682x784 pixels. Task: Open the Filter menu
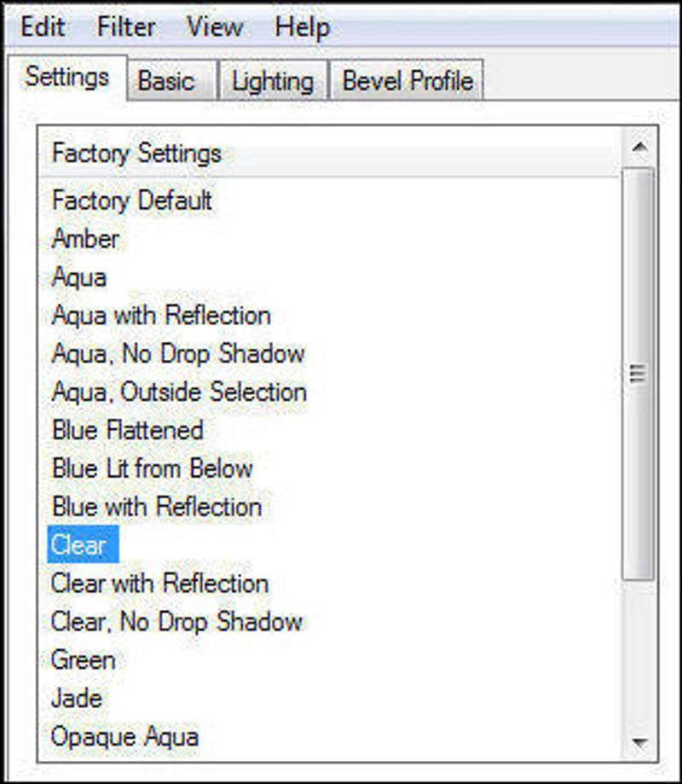[126, 26]
